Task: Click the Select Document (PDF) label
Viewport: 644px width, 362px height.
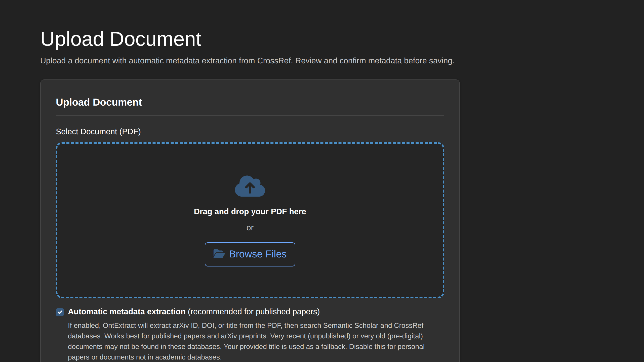Action: coord(98,131)
